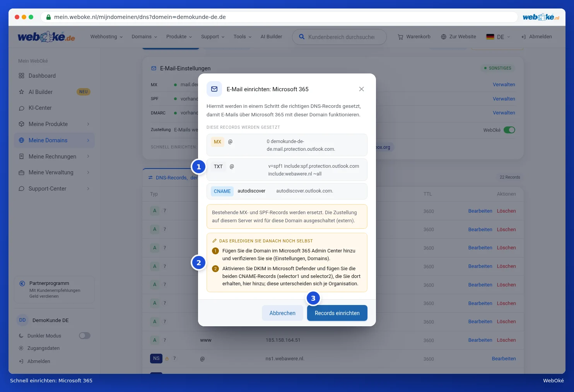This screenshot has width=574, height=392.
Task: Click the Meine Verwaltung icon
Action: [21, 172]
